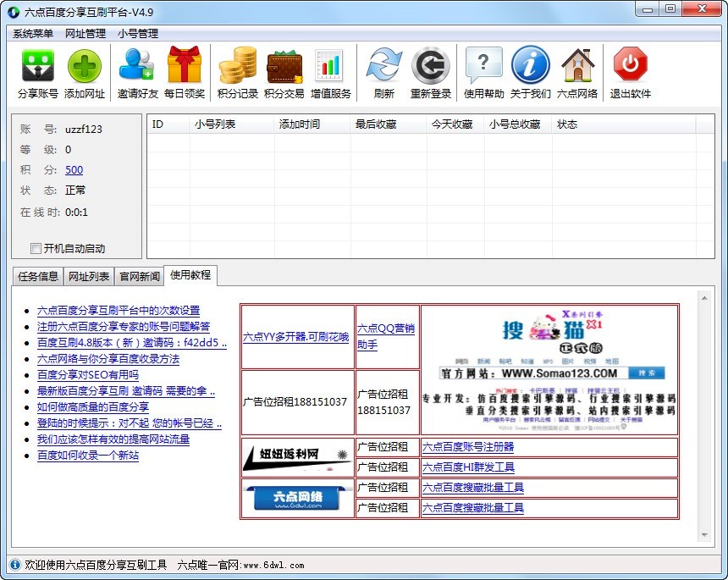
Task: Click the 小号列表 column header
Action: (215, 124)
